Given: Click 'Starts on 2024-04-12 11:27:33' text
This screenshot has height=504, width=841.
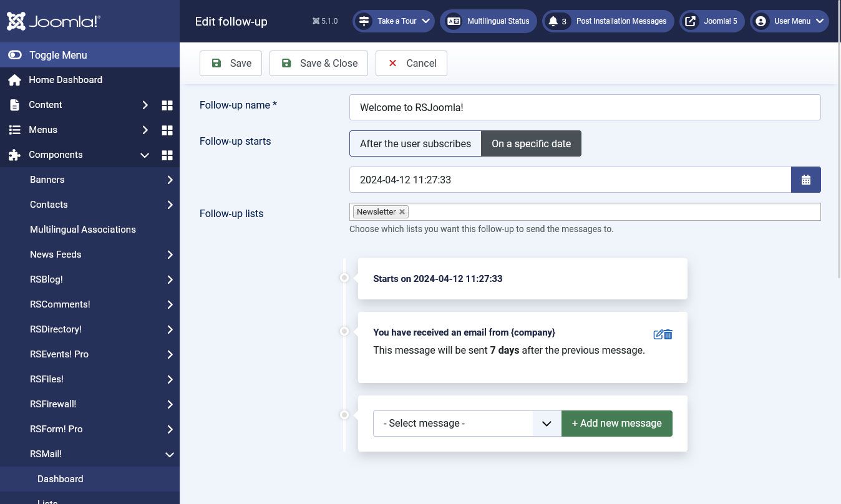Looking at the screenshot, I should (x=438, y=279).
